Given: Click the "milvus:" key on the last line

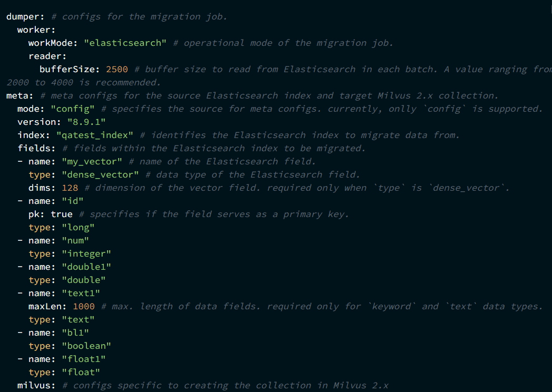Looking at the screenshot, I should pyautogui.click(x=36, y=385).
